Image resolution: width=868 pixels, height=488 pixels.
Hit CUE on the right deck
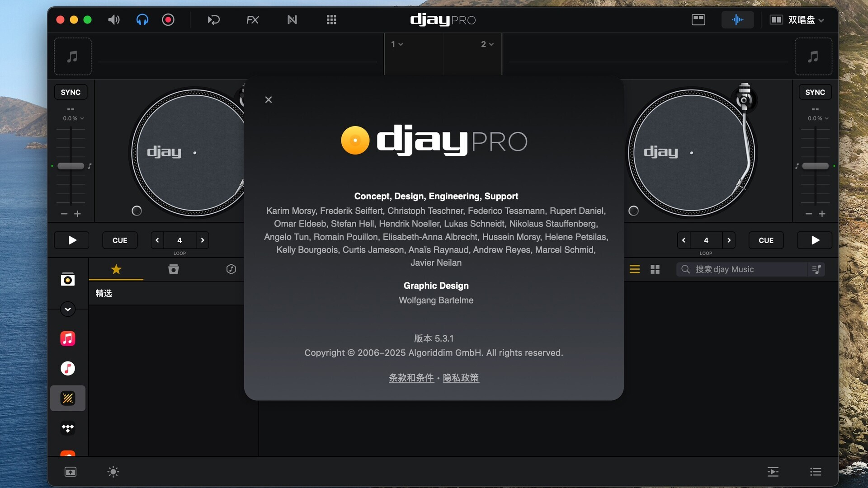click(x=766, y=240)
